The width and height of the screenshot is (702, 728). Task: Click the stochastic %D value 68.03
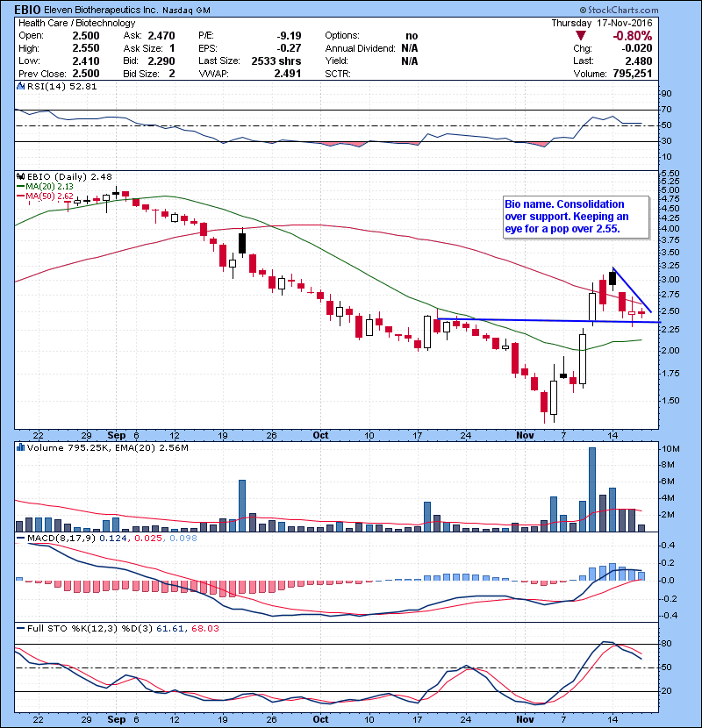[204, 629]
